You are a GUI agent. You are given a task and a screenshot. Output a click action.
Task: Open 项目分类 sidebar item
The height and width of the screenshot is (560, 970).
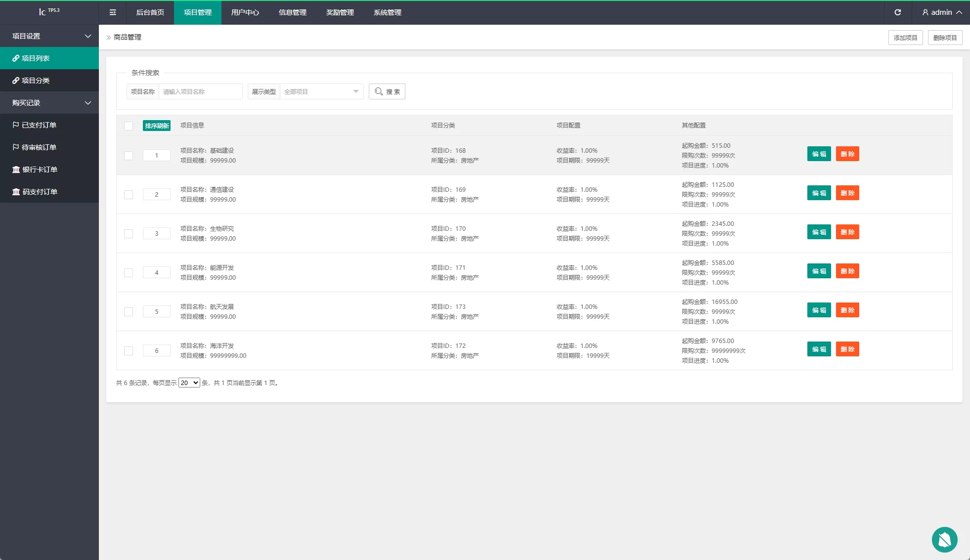pyautogui.click(x=36, y=81)
